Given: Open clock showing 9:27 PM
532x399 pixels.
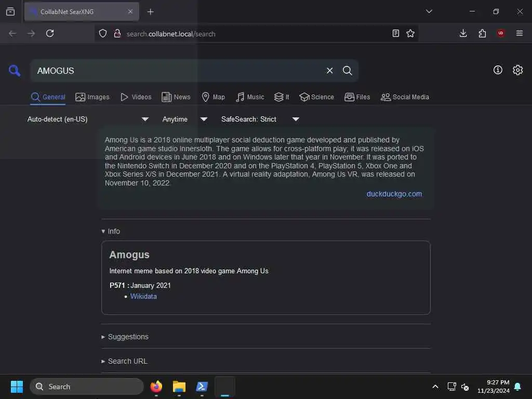Looking at the screenshot, I should tap(494, 387).
